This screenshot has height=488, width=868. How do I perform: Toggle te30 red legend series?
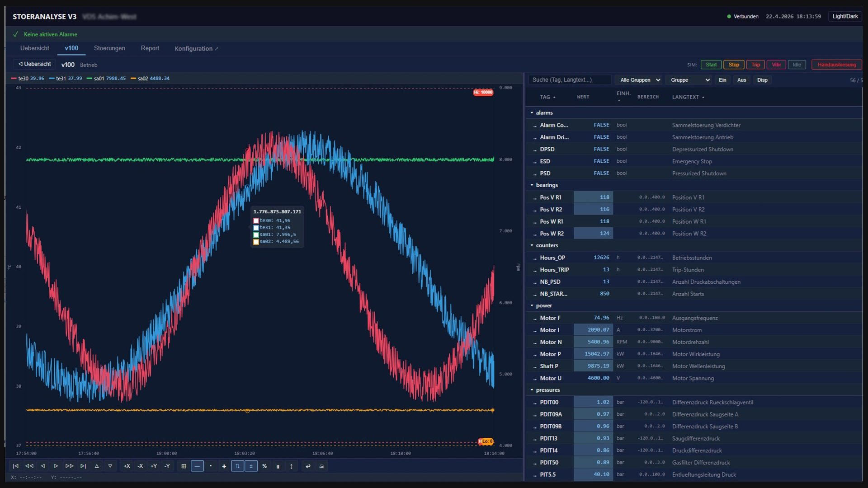click(x=28, y=78)
